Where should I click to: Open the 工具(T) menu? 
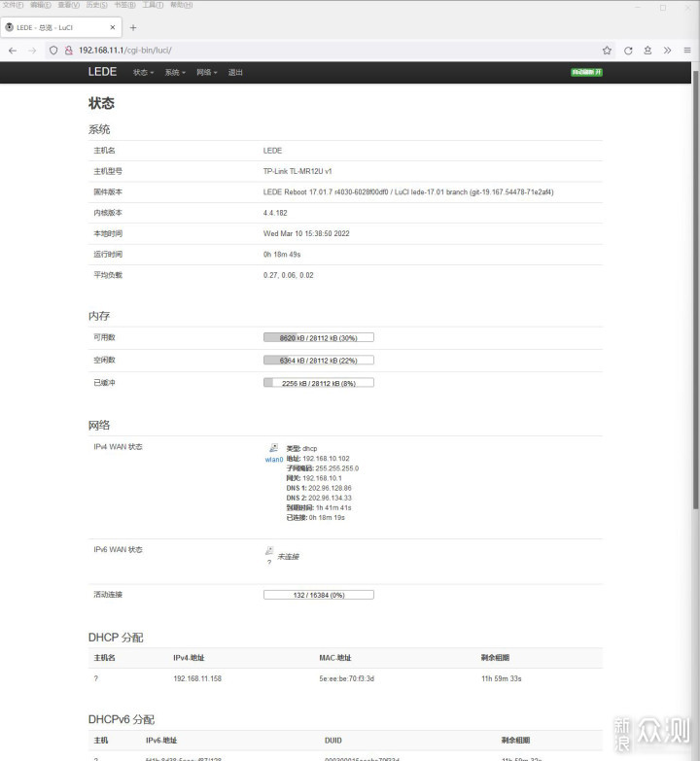click(153, 5)
